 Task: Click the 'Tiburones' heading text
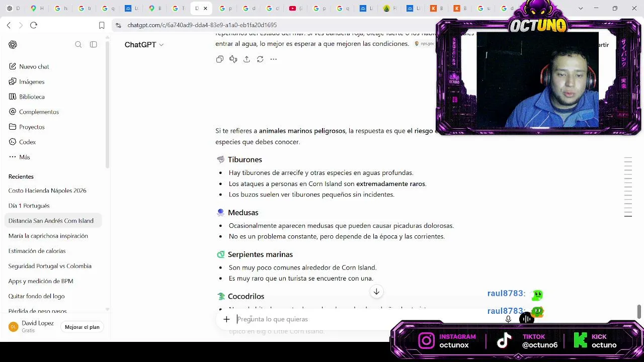point(245,159)
